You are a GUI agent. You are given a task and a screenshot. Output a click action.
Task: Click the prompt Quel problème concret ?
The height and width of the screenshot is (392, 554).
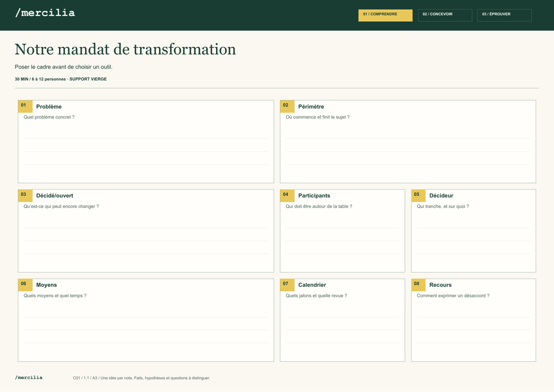coord(49,117)
